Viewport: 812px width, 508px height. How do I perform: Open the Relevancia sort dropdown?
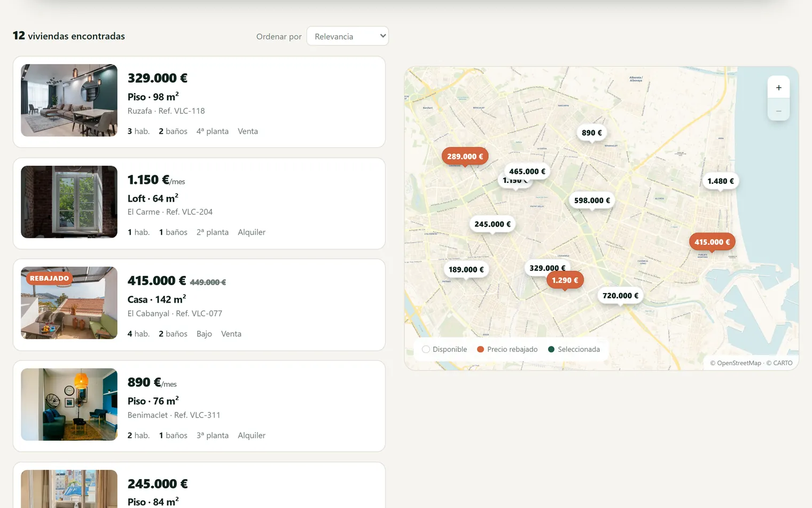click(x=347, y=36)
